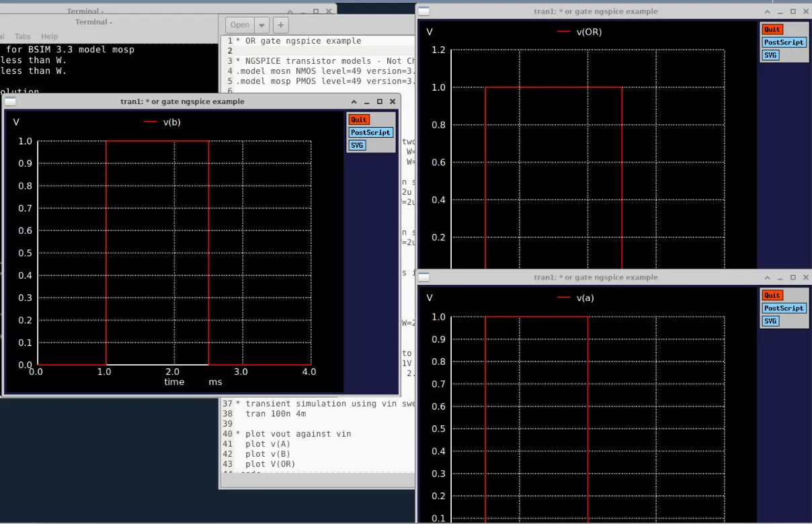Expand the dropdown arrow beside Open
Image resolution: width=812 pixels, height=524 pixels.
[261, 25]
